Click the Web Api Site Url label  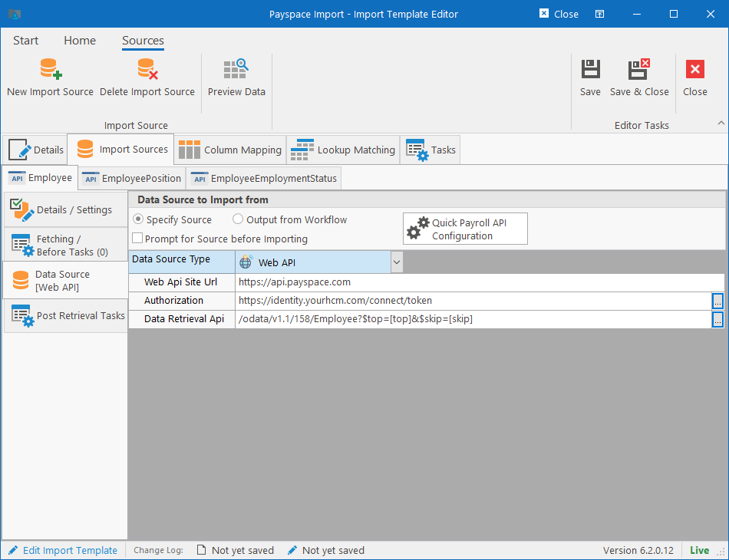[x=180, y=282]
